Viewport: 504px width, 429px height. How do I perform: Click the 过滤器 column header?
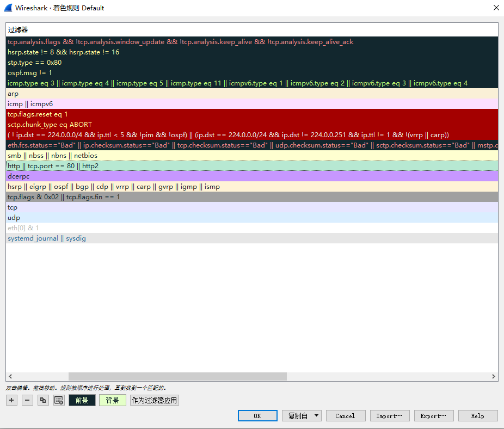point(252,29)
